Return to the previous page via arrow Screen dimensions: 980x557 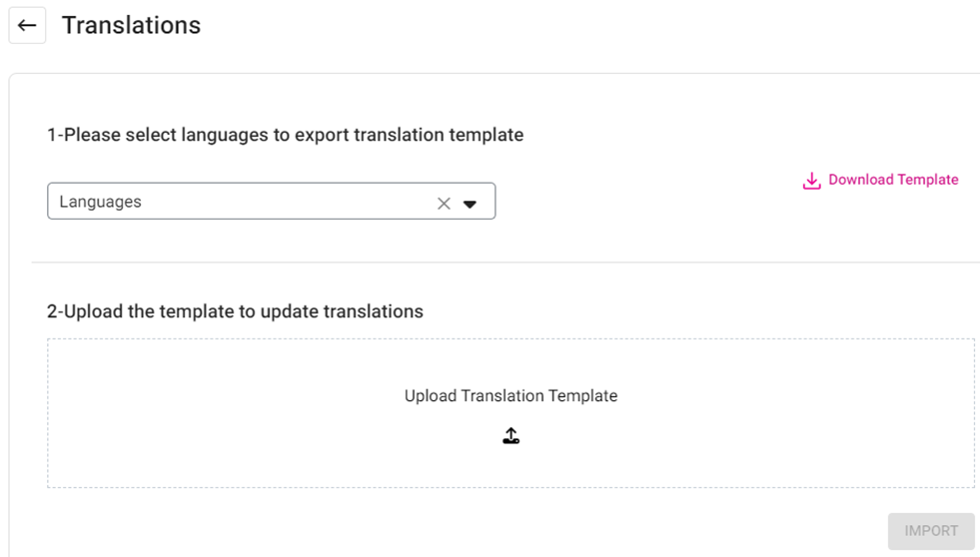[27, 26]
